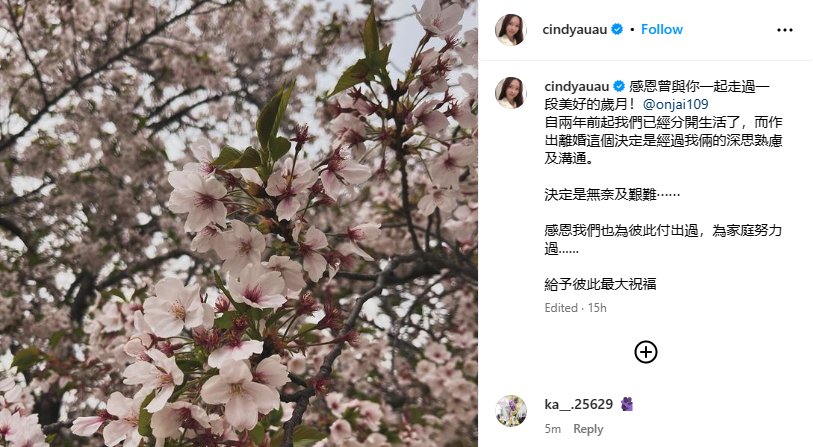The width and height of the screenshot is (813, 447).
Task: Click caption text about divorce decision
Action: (663, 141)
